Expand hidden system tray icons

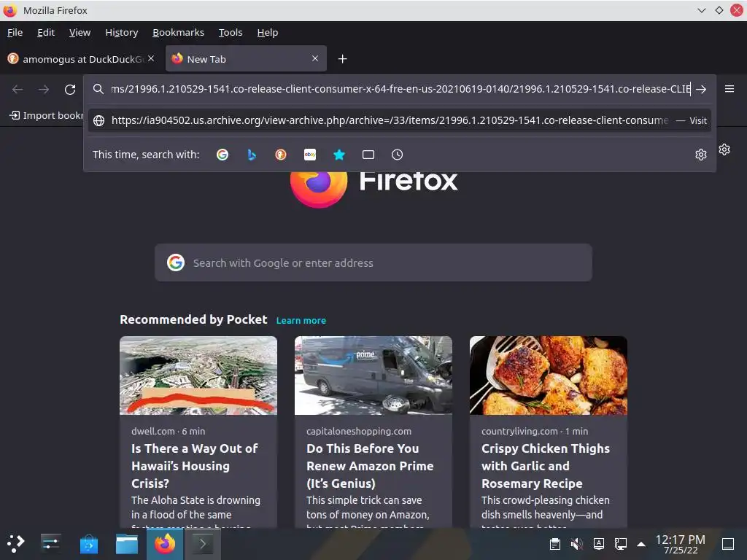tap(642, 544)
